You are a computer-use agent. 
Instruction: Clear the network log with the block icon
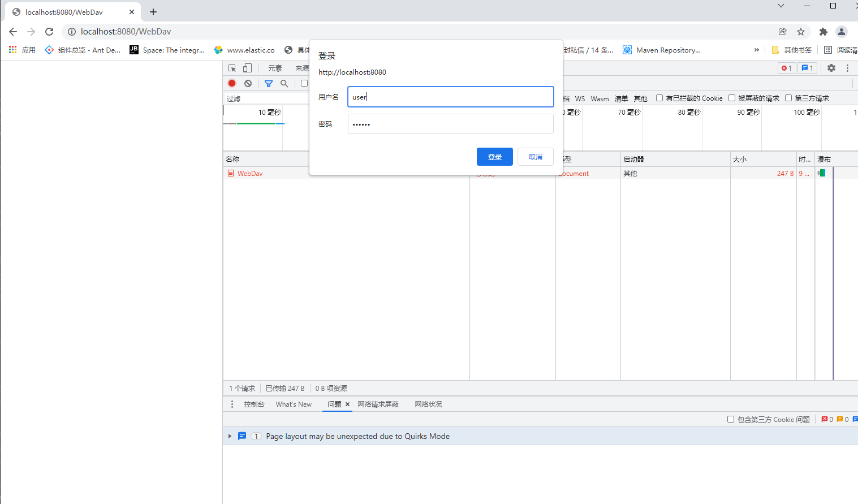click(x=248, y=83)
